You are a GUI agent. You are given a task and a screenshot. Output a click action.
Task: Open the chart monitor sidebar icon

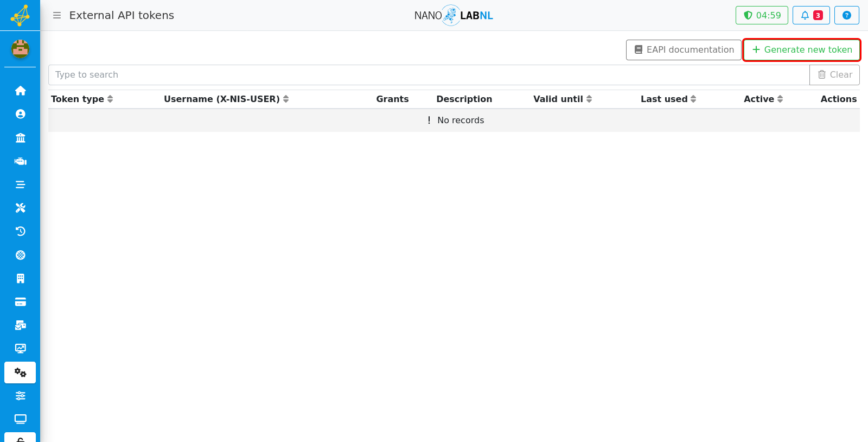(x=20, y=349)
